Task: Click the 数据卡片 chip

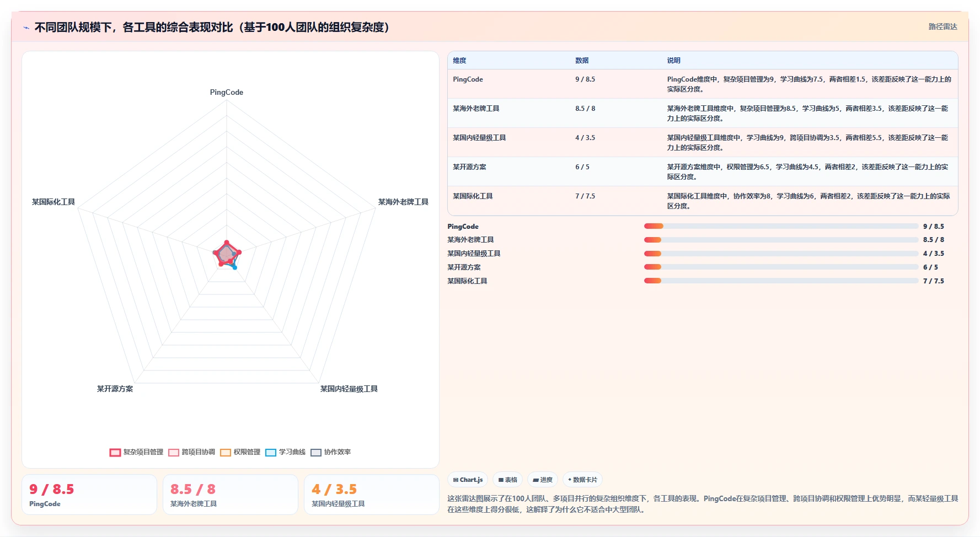Action: click(582, 480)
